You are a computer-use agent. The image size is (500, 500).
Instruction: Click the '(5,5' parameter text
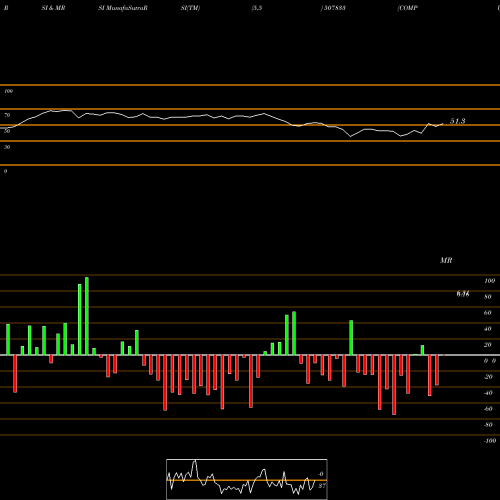pos(257,8)
